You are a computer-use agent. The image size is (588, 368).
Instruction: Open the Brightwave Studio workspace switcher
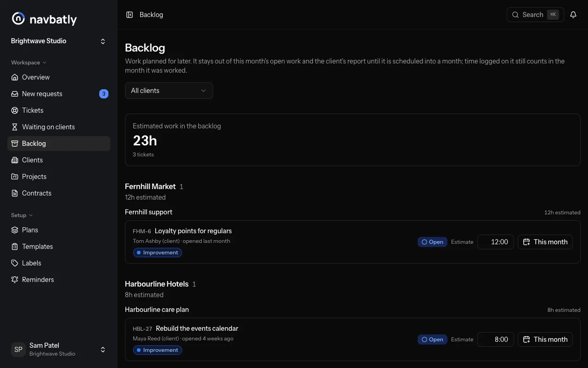59,41
